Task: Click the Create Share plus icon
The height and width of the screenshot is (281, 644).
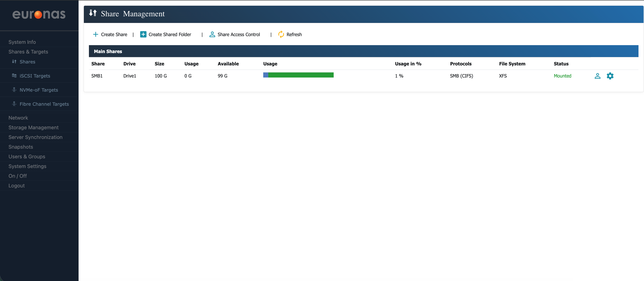Action: (x=96, y=34)
